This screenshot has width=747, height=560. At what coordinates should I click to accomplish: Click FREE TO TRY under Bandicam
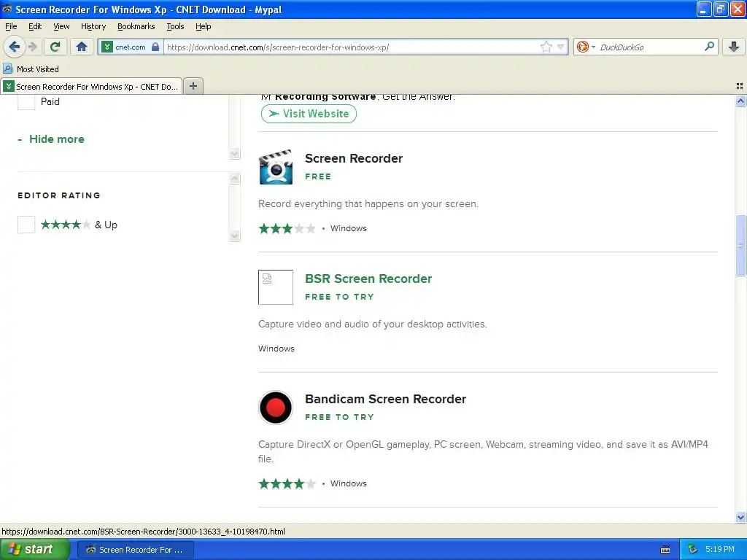(339, 417)
